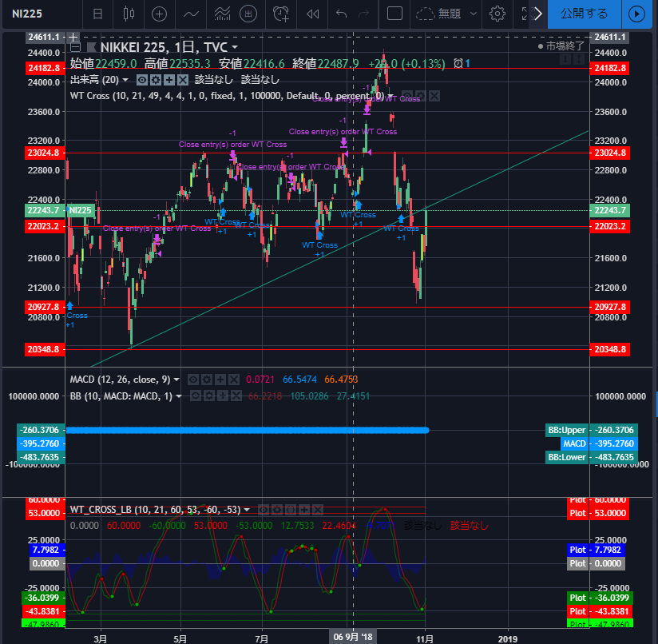The width and height of the screenshot is (658, 644).
Task: Click the blue play button beside 公開する
Action: (x=636, y=14)
